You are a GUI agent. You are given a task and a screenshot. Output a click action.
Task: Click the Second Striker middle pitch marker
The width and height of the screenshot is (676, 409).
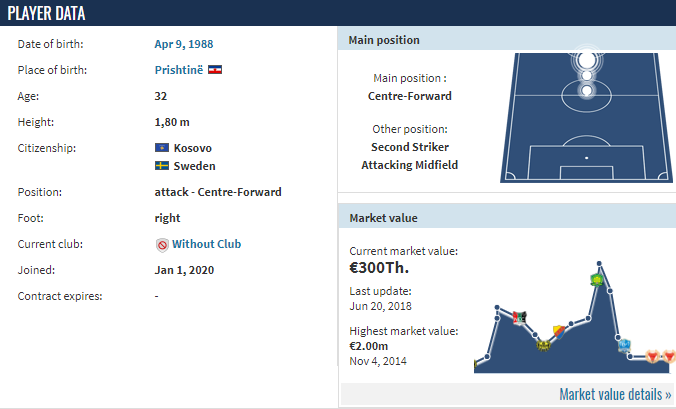pos(586,75)
